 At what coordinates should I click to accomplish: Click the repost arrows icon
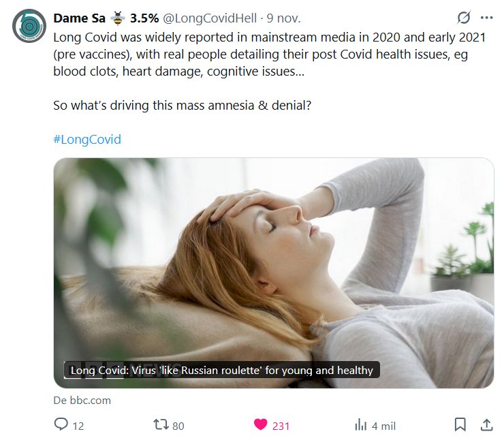tap(161, 425)
